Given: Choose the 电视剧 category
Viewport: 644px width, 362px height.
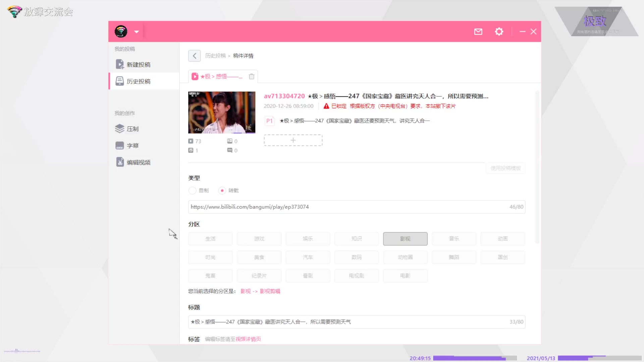Looking at the screenshot, I should click(x=357, y=276).
